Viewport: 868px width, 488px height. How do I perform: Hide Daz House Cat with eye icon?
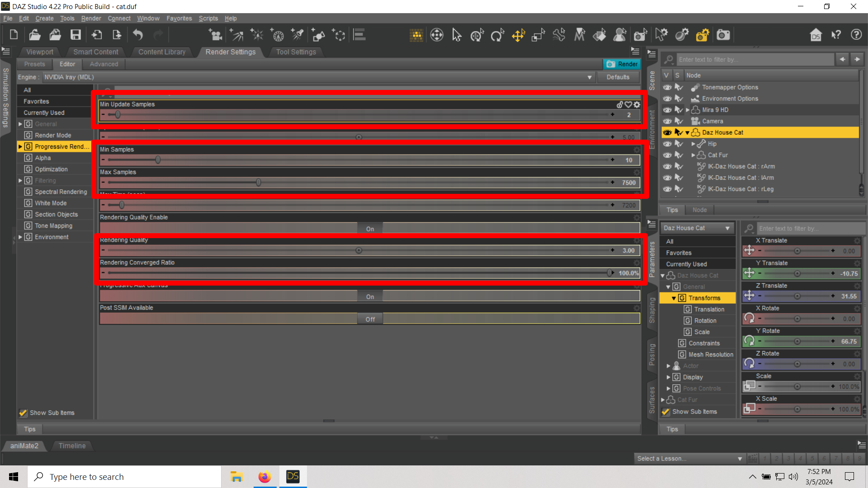tap(667, 132)
